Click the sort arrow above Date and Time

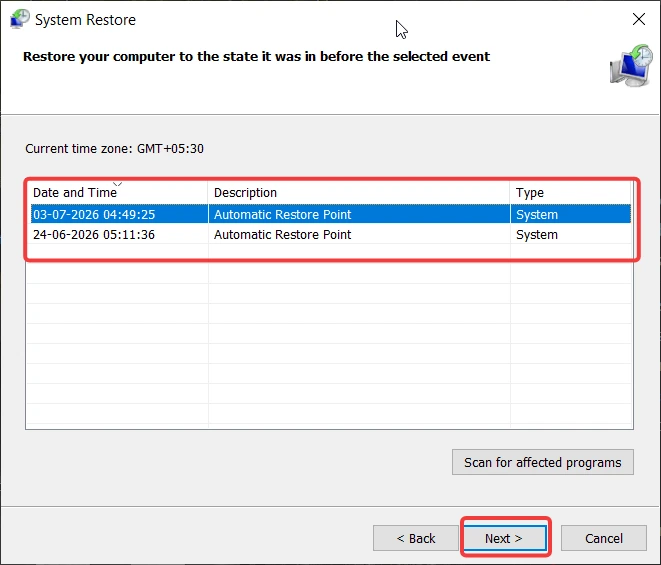pos(117,184)
